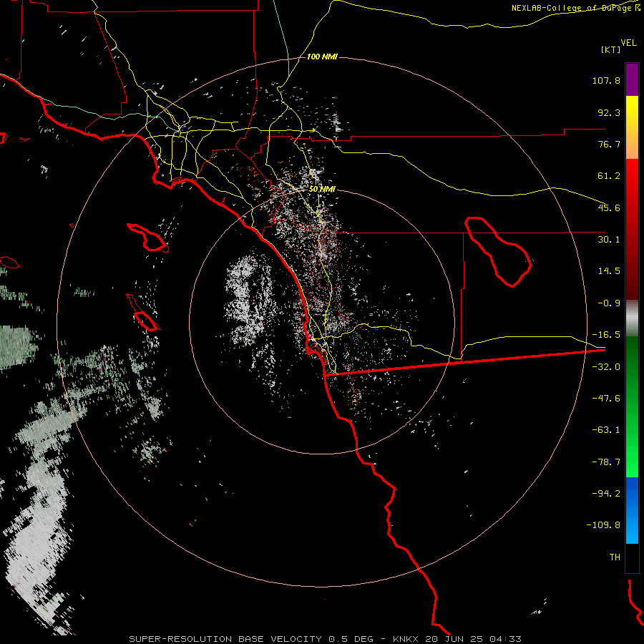
Task: Click the red segment of the color bar
Action: (632, 229)
